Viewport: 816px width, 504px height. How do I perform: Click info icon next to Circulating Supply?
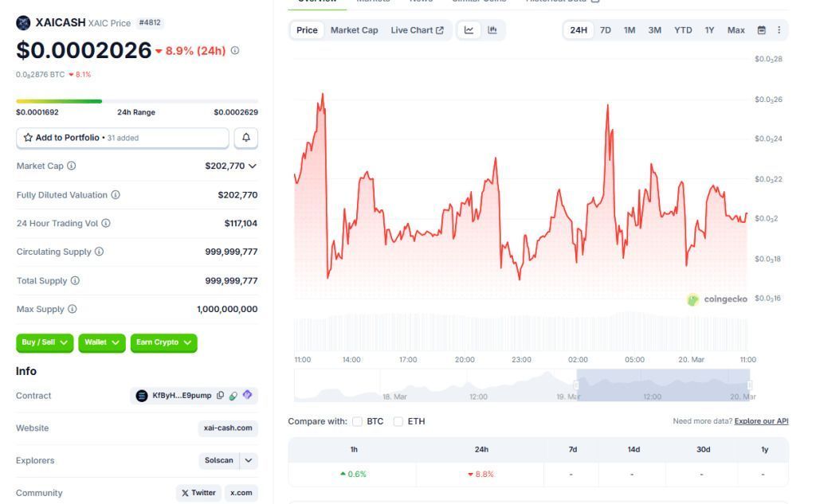[x=100, y=252]
